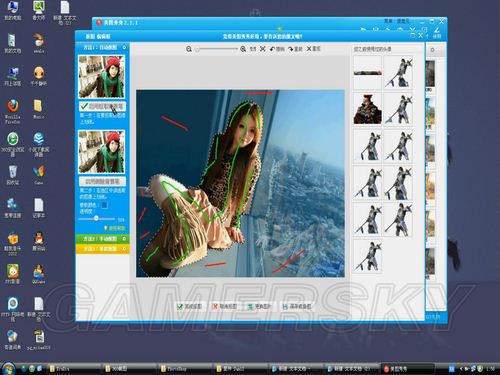Toggle the delete background pen button
Image resolution: width=500 pixels, height=375 pixels.
click(102, 181)
